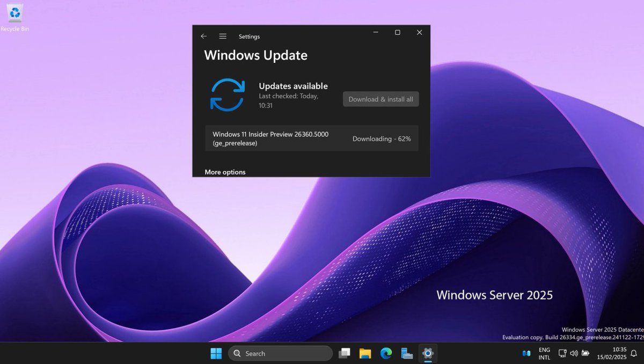Go back in the Settings window
The height and width of the screenshot is (364, 644).
coord(204,37)
